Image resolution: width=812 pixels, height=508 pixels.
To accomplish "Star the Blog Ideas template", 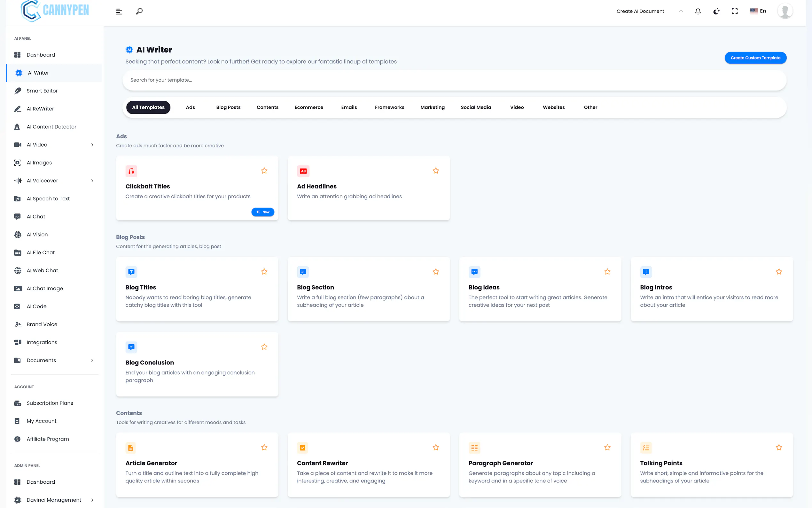I will click(607, 272).
